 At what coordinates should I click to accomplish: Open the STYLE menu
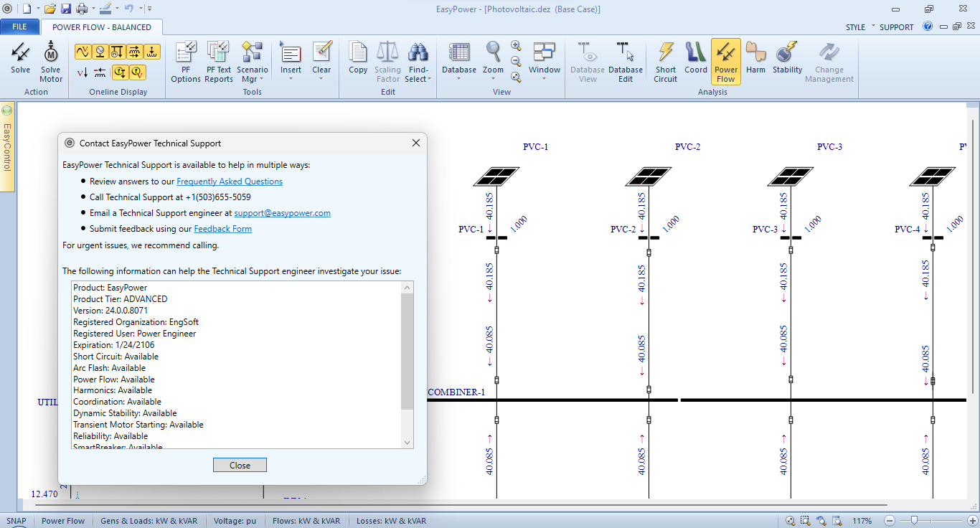[x=855, y=27]
